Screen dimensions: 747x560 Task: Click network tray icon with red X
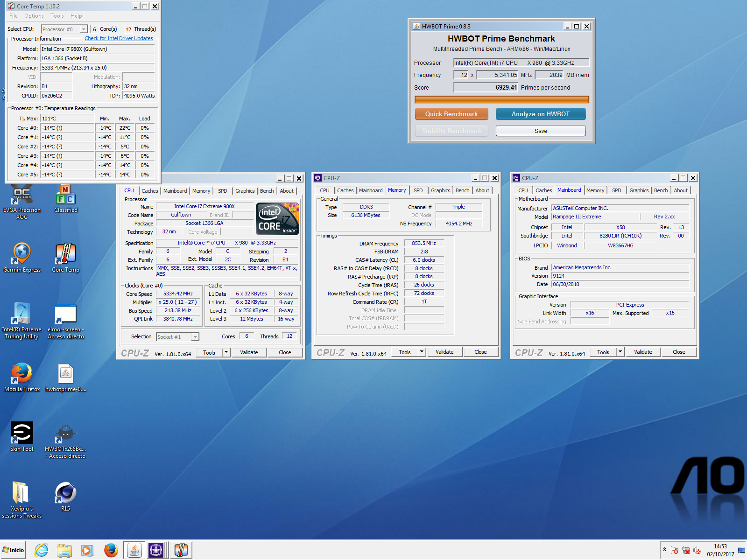[686, 551]
